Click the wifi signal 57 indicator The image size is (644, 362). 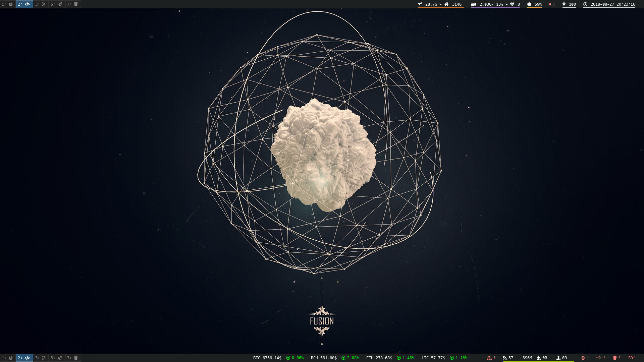coord(508,358)
